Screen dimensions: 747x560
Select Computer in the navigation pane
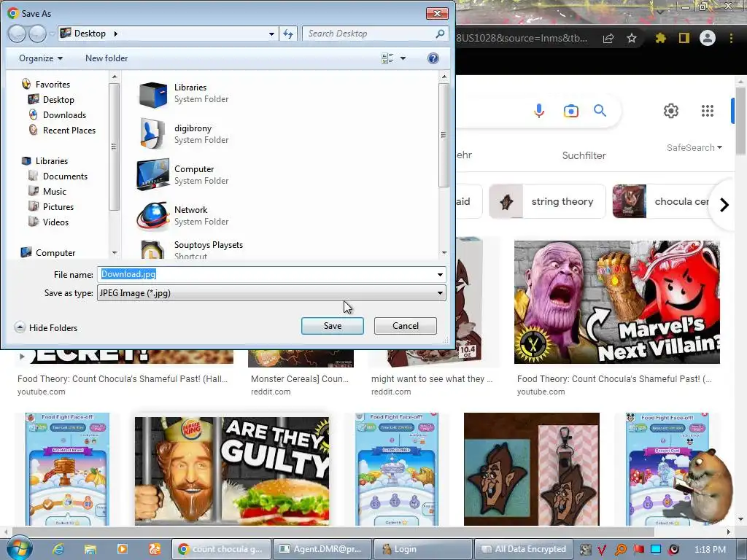point(55,253)
